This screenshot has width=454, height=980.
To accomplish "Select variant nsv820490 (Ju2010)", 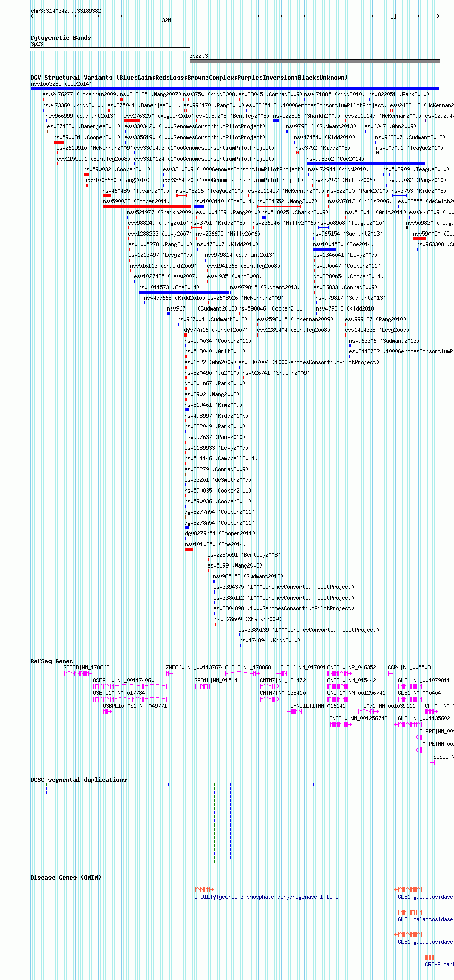I will (x=211, y=373).
